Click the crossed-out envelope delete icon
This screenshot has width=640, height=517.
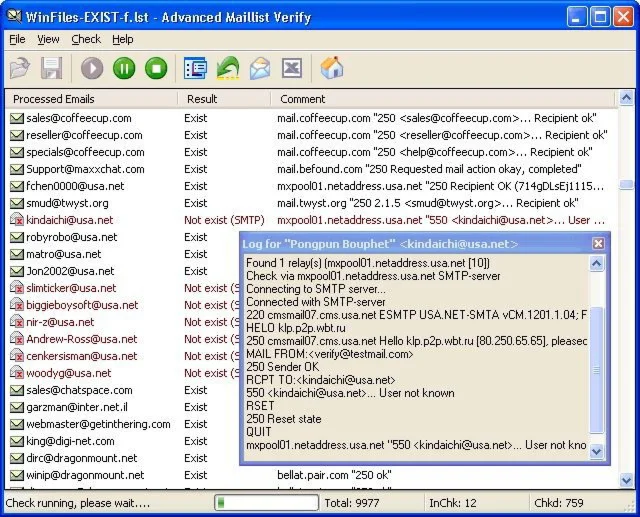tap(291, 68)
